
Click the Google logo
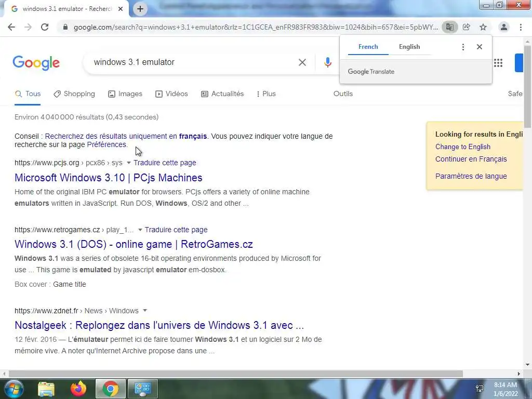(36, 63)
